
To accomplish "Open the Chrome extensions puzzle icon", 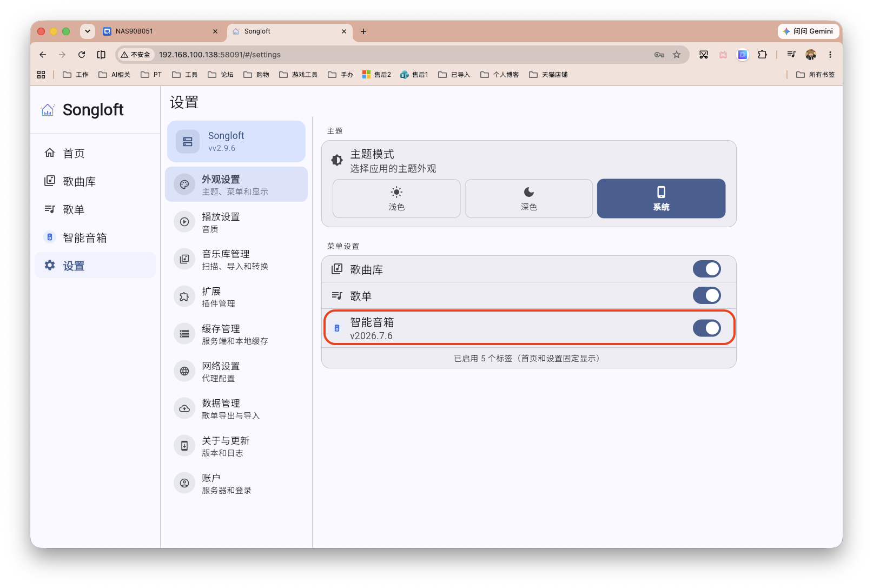I will click(x=763, y=55).
